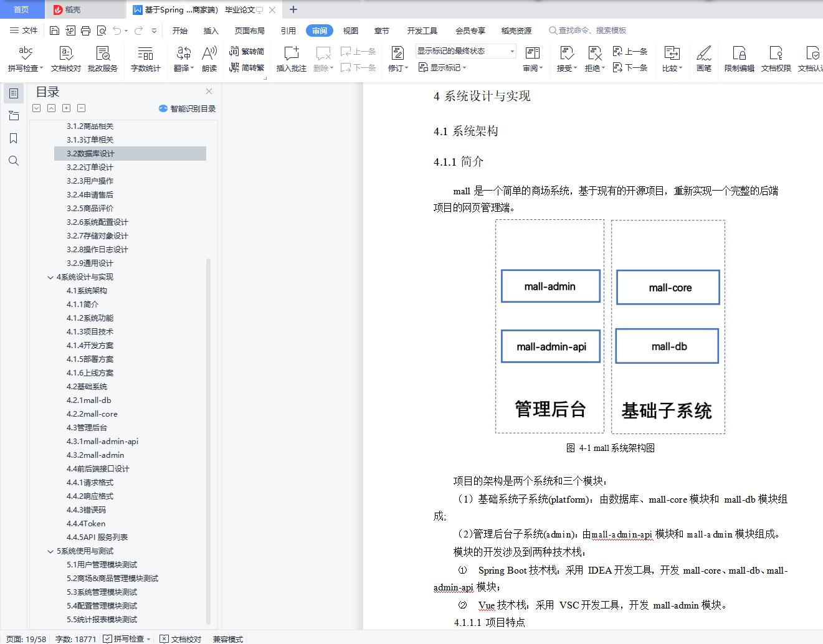Screen dimensions: 823x644
Task: Go to previous revision with 上一条
Action: [630, 52]
